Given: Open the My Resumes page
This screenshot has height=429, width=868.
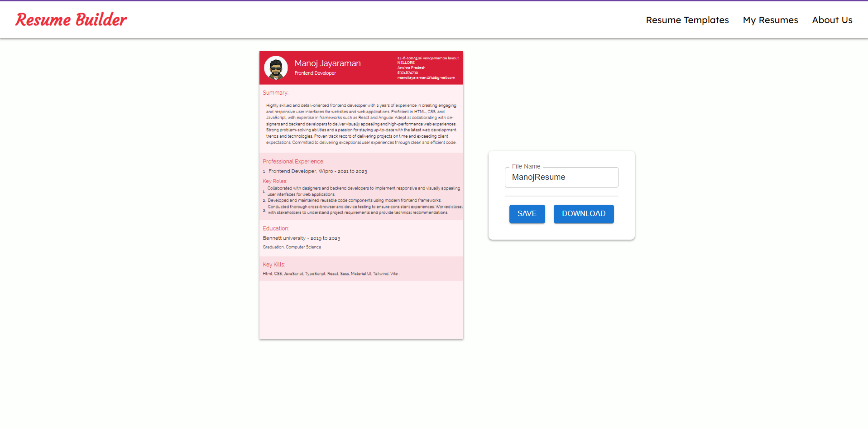Looking at the screenshot, I should 770,20.
